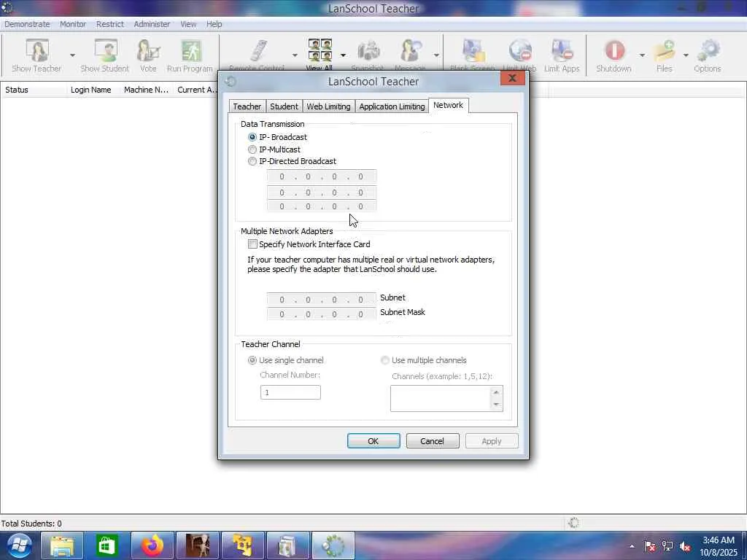The width and height of the screenshot is (747, 560).
Task: Select the Use multiple channels option
Action: click(385, 360)
